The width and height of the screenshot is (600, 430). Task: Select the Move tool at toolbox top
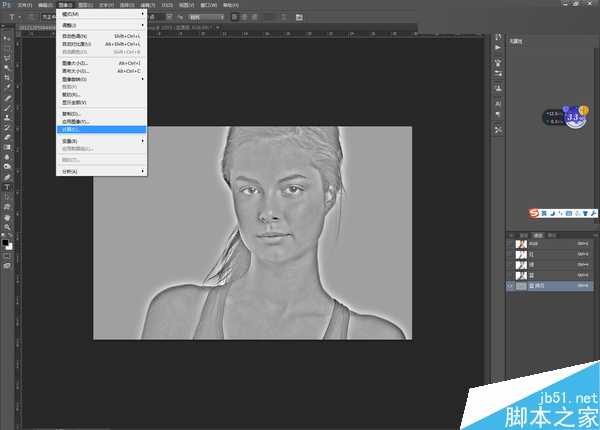(x=7, y=37)
